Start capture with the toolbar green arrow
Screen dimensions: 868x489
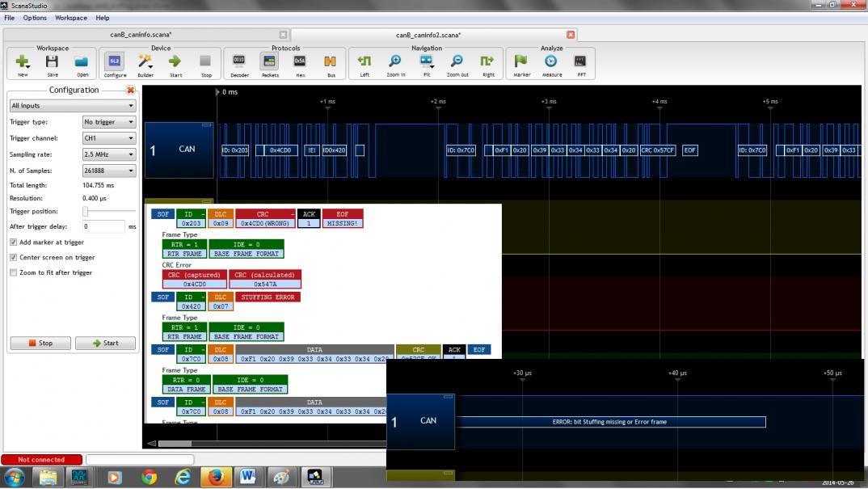(x=175, y=65)
